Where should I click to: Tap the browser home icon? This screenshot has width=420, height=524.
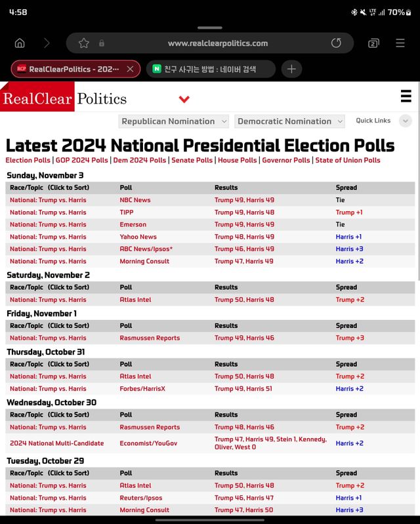point(20,43)
